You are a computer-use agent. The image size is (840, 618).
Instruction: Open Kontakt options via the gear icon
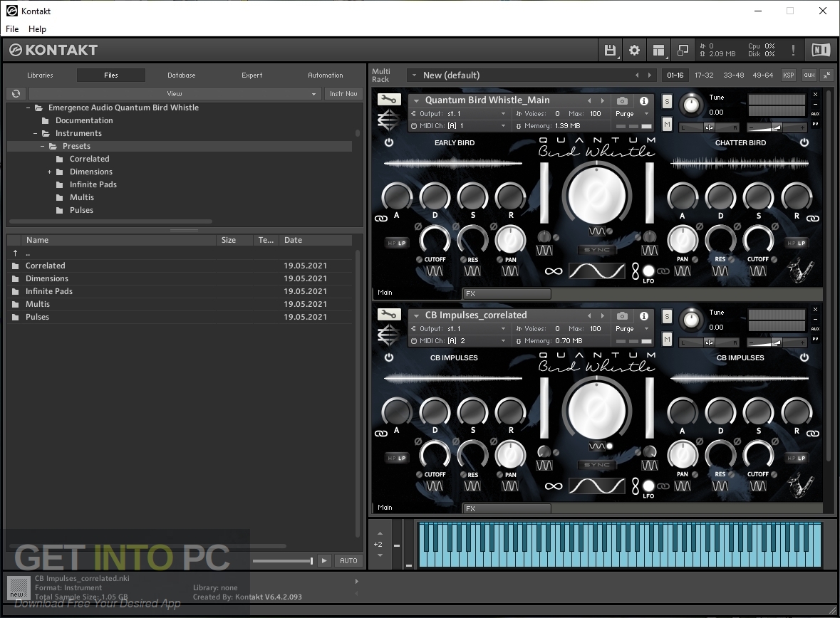tap(634, 51)
